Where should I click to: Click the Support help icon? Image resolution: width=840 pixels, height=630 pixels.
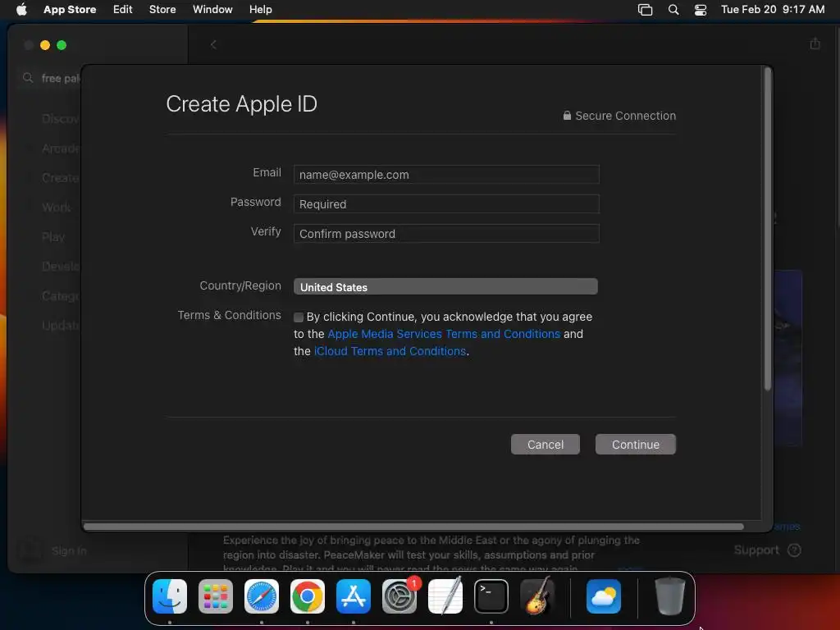pos(794,550)
